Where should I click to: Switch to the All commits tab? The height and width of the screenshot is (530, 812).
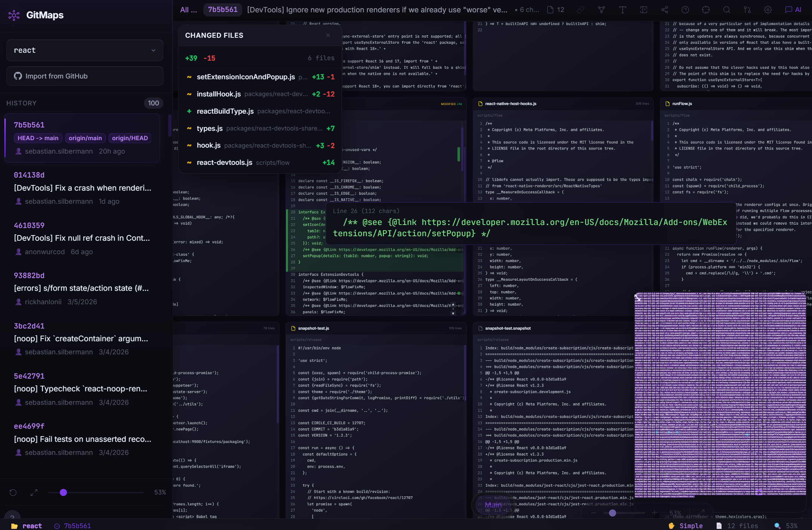coord(188,10)
